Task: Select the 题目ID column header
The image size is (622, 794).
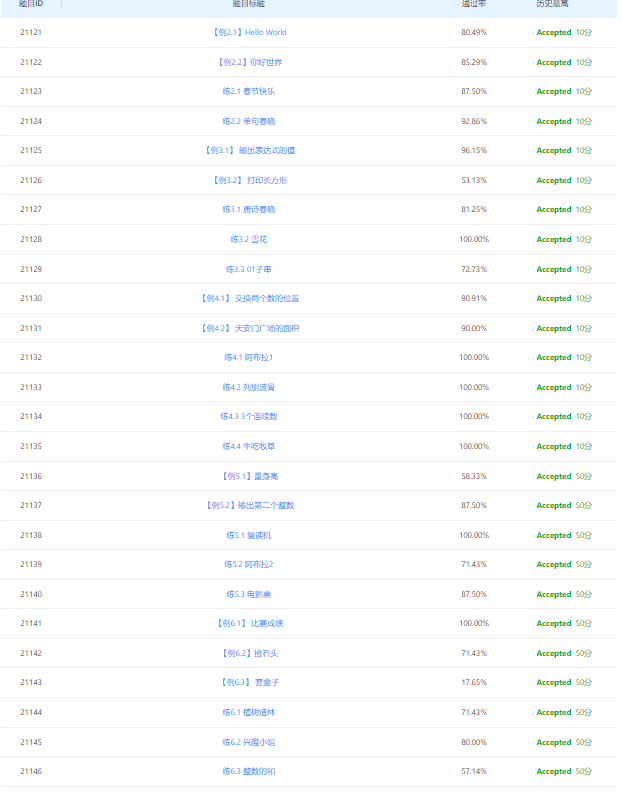Action: [x=31, y=4]
